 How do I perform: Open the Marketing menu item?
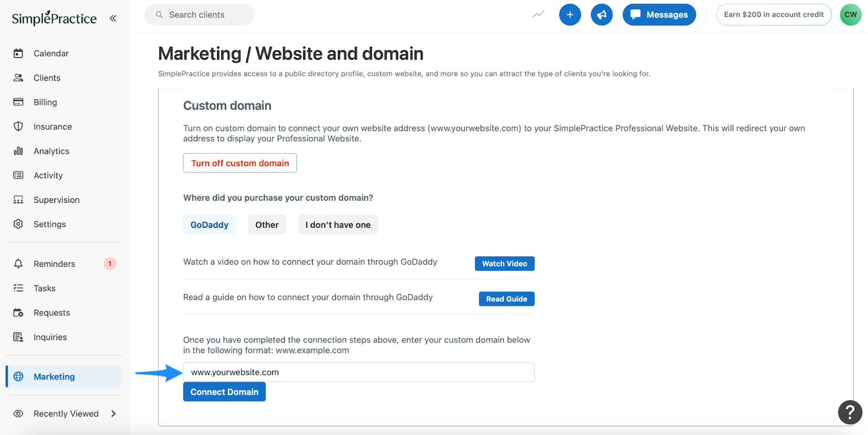click(x=63, y=376)
